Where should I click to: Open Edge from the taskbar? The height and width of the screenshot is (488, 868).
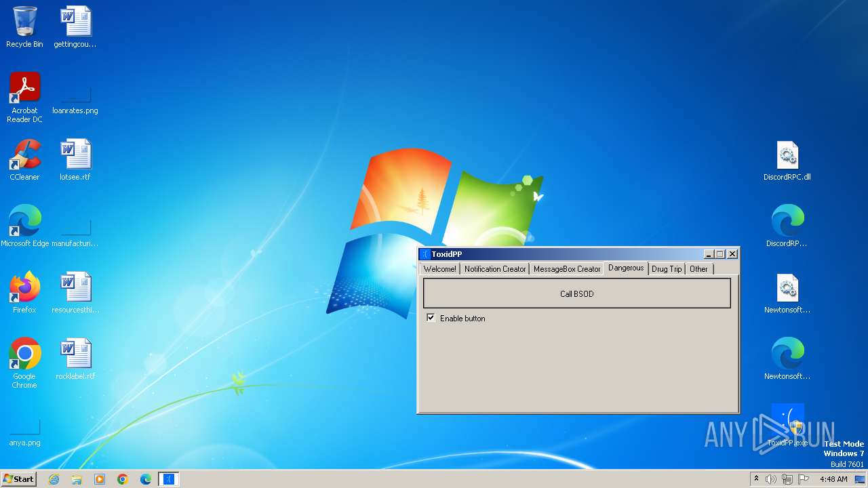(146, 479)
